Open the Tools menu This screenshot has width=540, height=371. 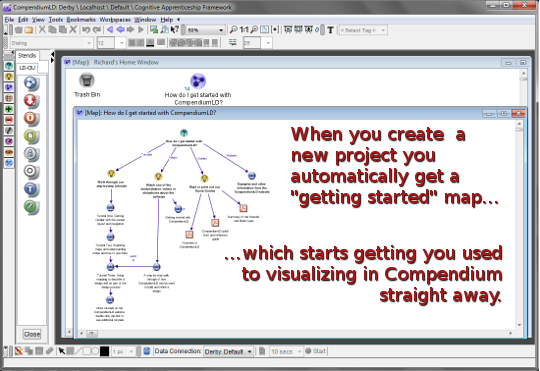point(55,20)
